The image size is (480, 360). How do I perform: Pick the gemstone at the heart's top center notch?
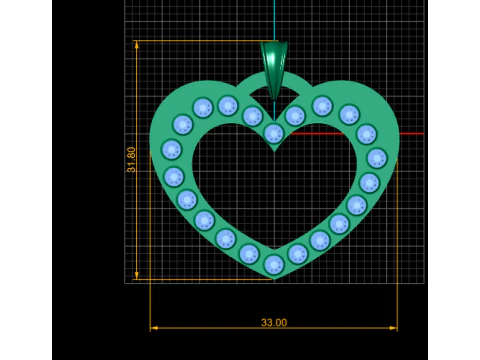[274, 133]
